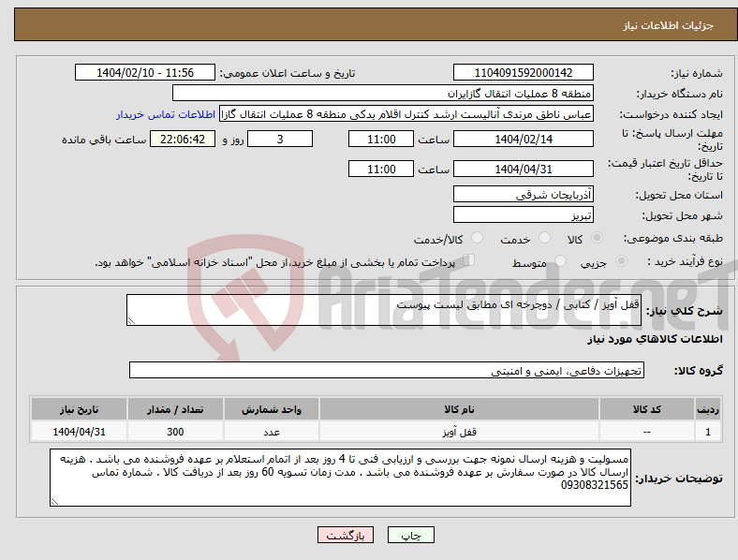Click the announcement date field 1404/02/10
Screen dimensions: 738x560
pos(145,73)
